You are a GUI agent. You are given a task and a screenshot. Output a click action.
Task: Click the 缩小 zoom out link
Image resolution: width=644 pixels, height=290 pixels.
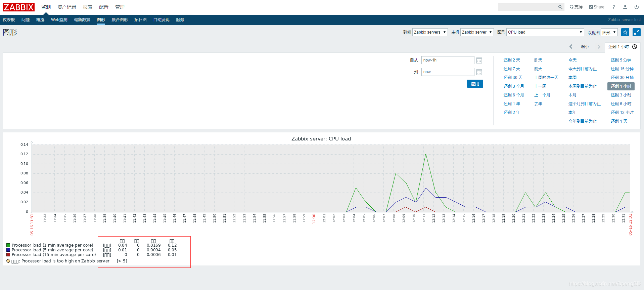(585, 47)
